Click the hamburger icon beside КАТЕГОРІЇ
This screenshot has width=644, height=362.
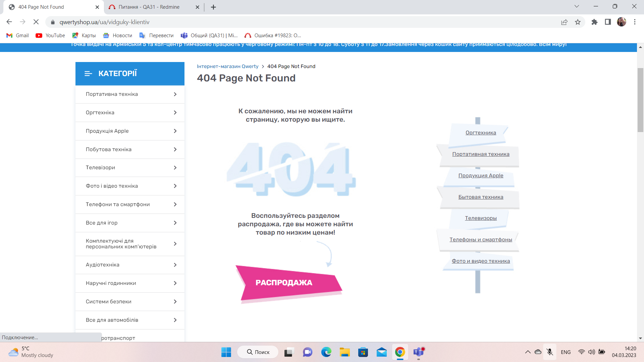[x=88, y=73]
